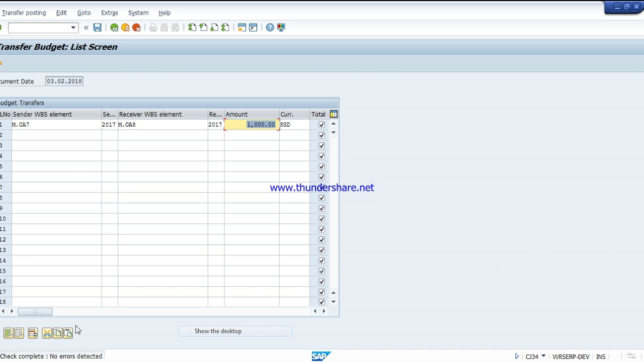Go to Previous Page icon

203,28
